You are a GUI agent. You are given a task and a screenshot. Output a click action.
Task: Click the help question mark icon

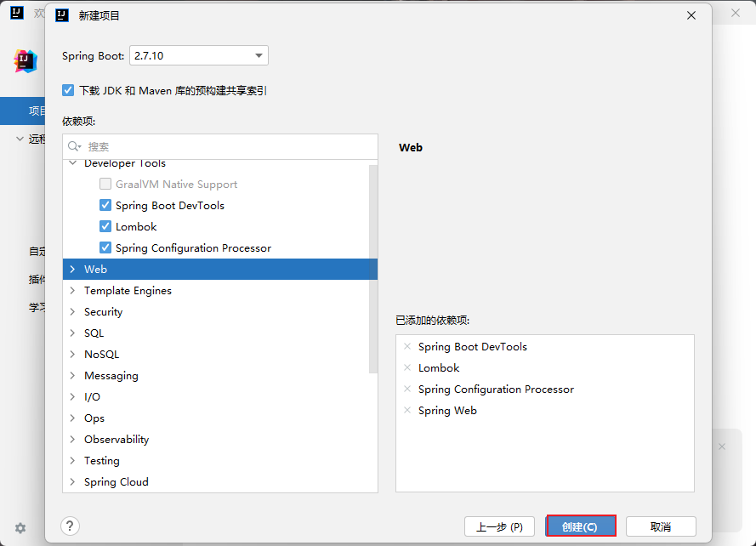point(70,526)
